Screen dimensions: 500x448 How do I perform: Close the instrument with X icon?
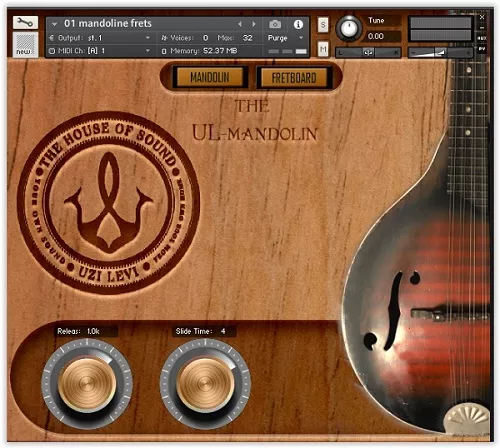tap(482, 17)
